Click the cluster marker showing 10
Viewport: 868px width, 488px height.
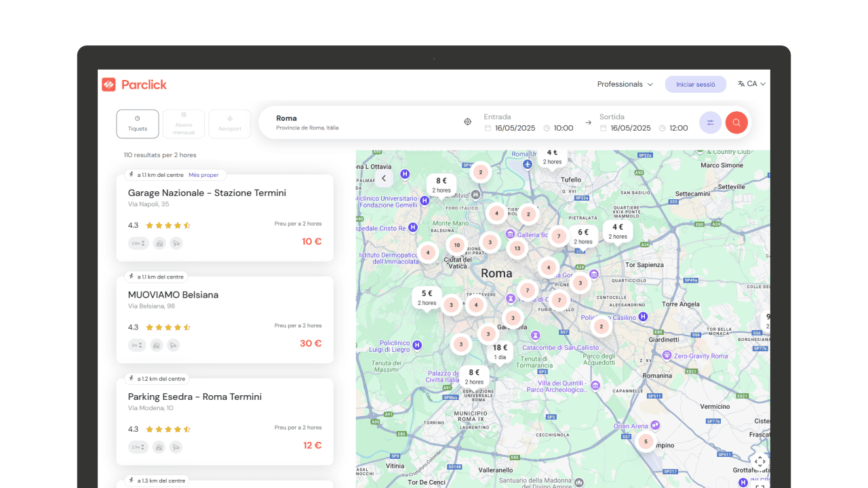(457, 245)
